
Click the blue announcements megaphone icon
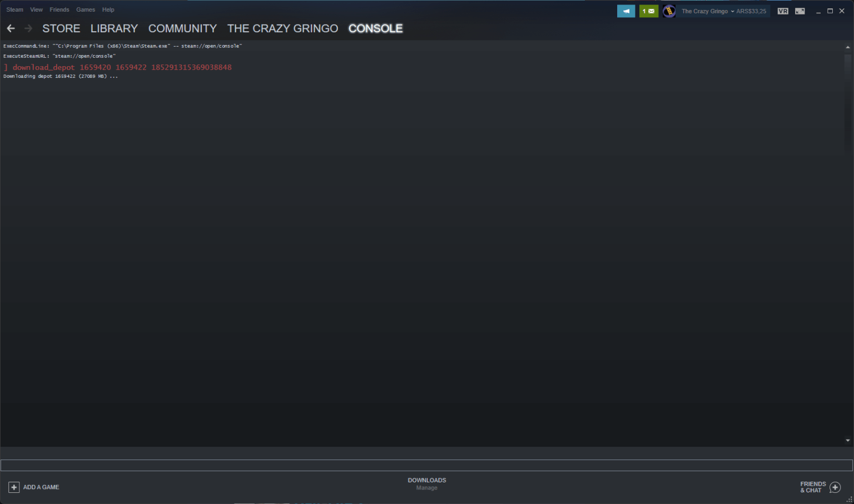coord(626,11)
